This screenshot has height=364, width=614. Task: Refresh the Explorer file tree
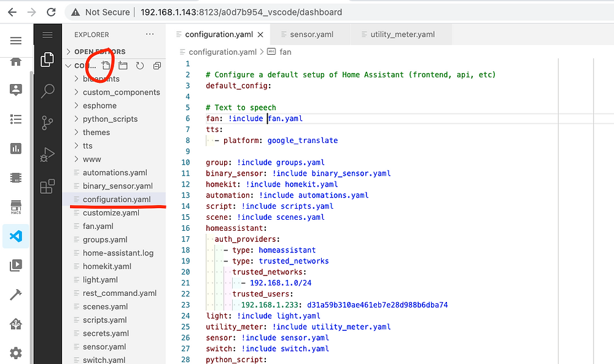140,65
